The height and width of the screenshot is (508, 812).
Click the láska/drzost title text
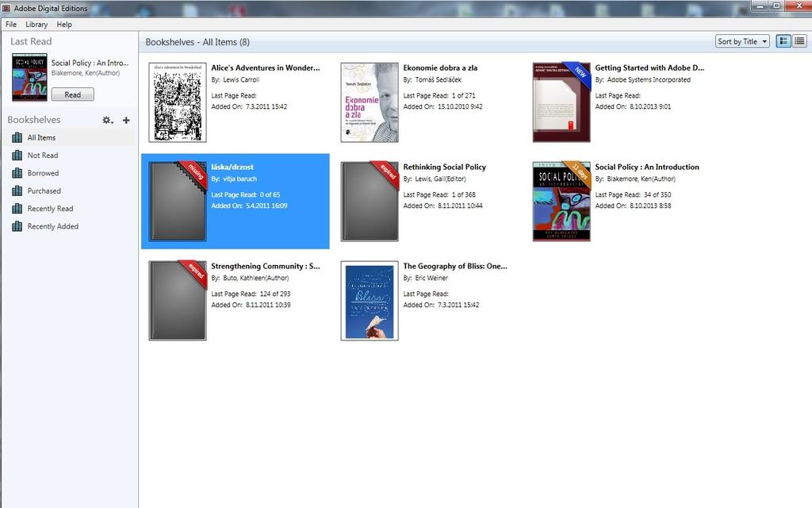pyautogui.click(x=232, y=167)
